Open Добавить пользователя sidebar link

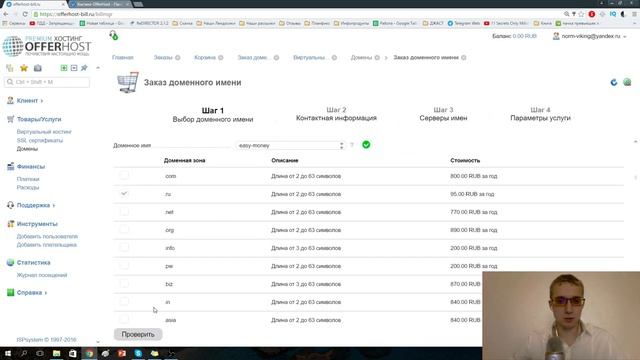[x=47, y=236]
